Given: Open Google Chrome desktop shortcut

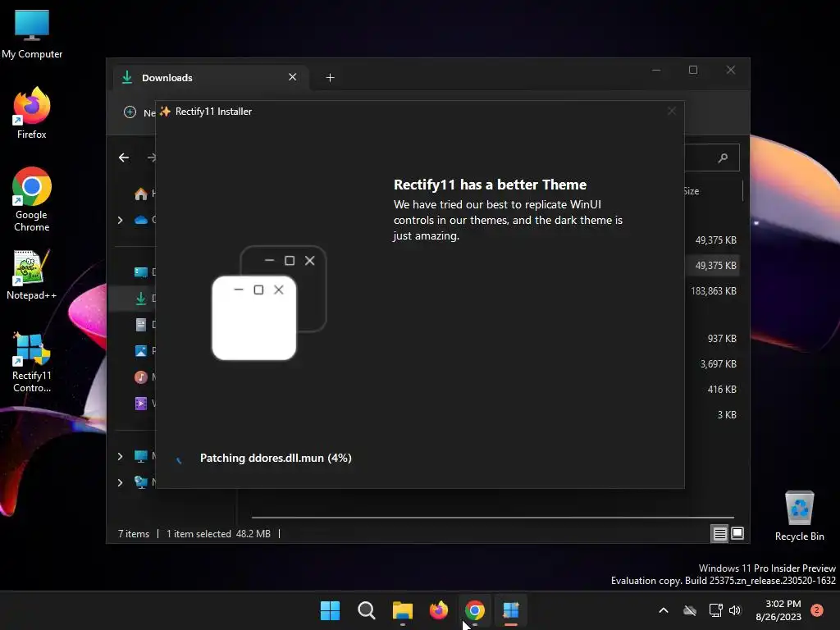Looking at the screenshot, I should [x=32, y=199].
